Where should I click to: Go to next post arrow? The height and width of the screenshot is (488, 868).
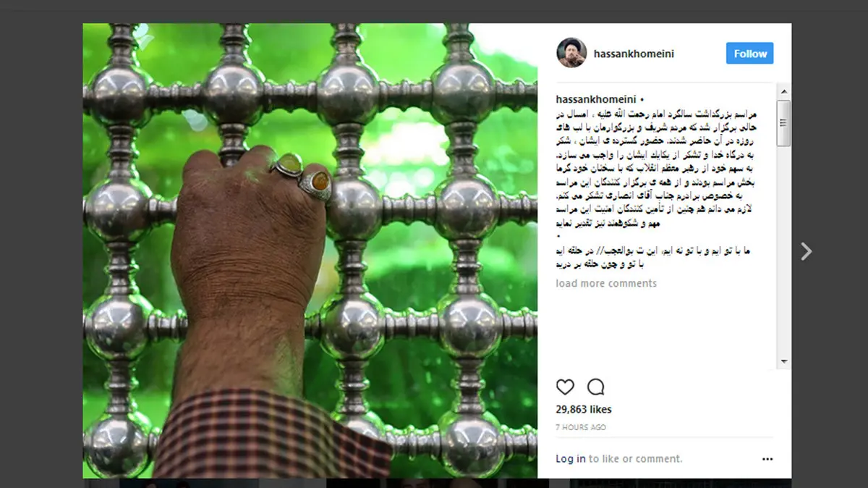pos(807,251)
